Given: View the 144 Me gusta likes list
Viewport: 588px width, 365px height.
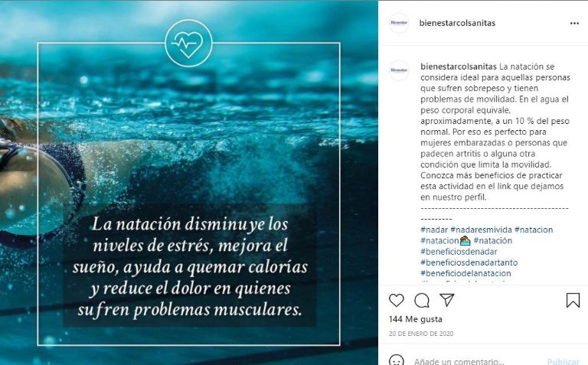Looking at the screenshot, I should (x=416, y=319).
